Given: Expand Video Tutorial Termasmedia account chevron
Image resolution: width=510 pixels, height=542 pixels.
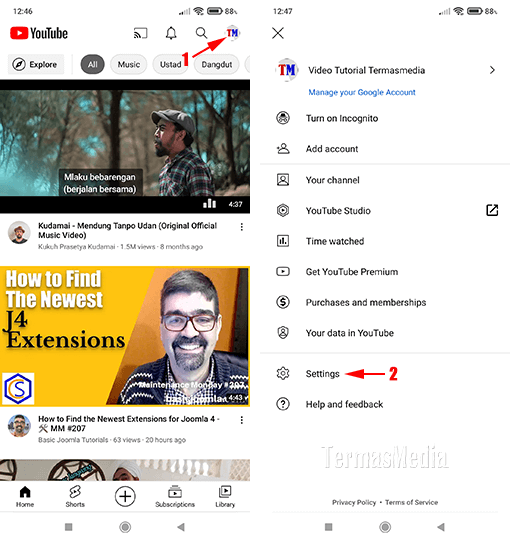Looking at the screenshot, I should [x=492, y=70].
